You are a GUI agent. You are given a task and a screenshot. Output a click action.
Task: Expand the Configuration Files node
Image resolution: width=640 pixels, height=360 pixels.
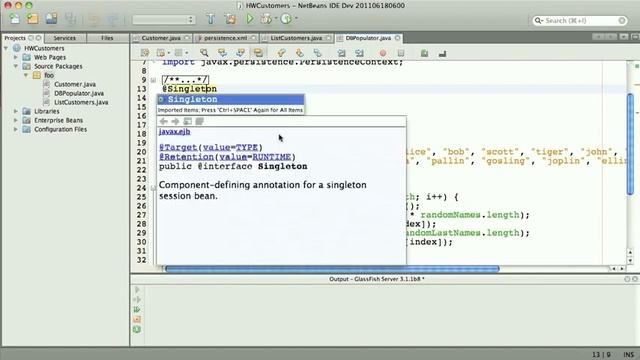pyautogui.click(x=16, y=129)
